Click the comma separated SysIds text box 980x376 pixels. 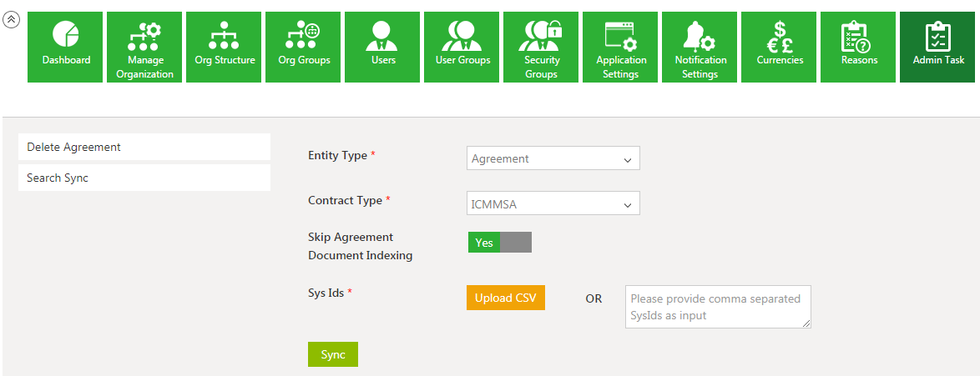coord(717,306)
